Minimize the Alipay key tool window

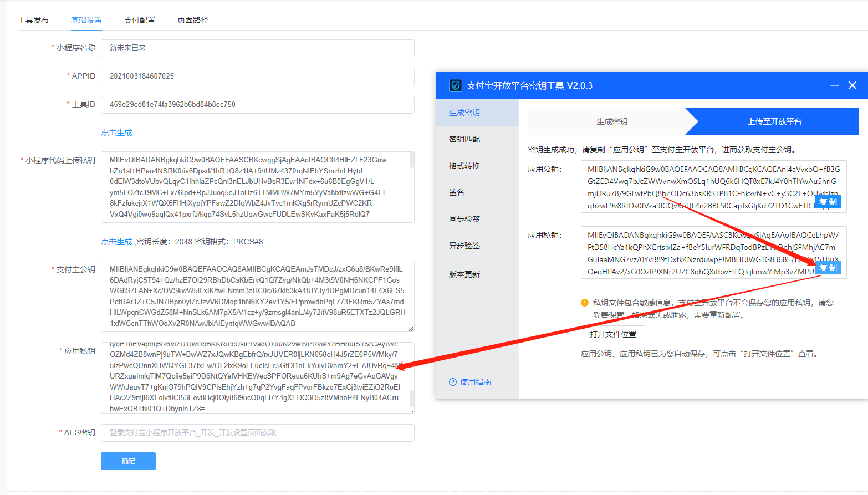coord(834,85)
